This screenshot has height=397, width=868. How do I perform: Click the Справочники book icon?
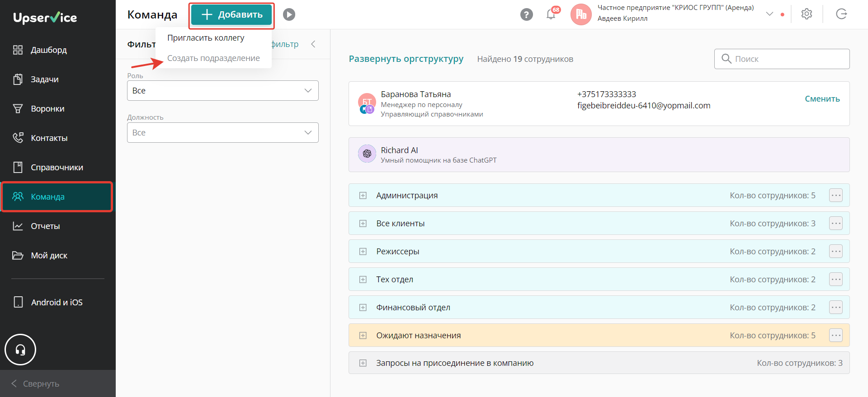pyautogui.click(x=18, y=167)
